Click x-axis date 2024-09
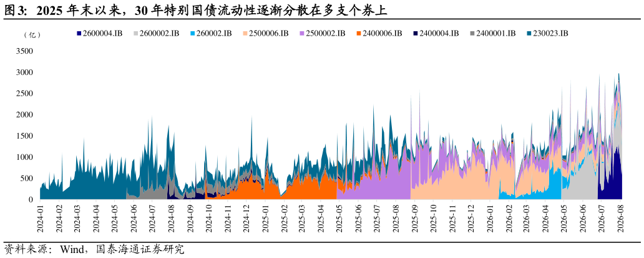 point(189,220)
